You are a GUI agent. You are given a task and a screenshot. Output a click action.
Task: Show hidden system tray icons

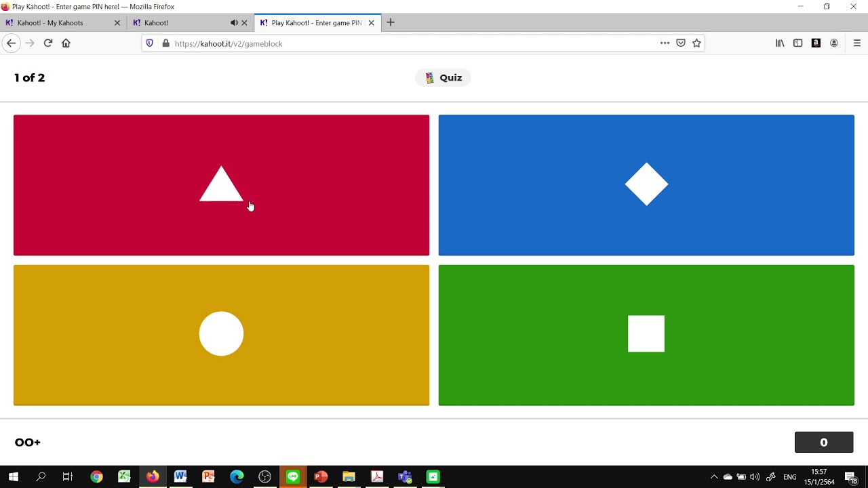(x=714, y=477)
